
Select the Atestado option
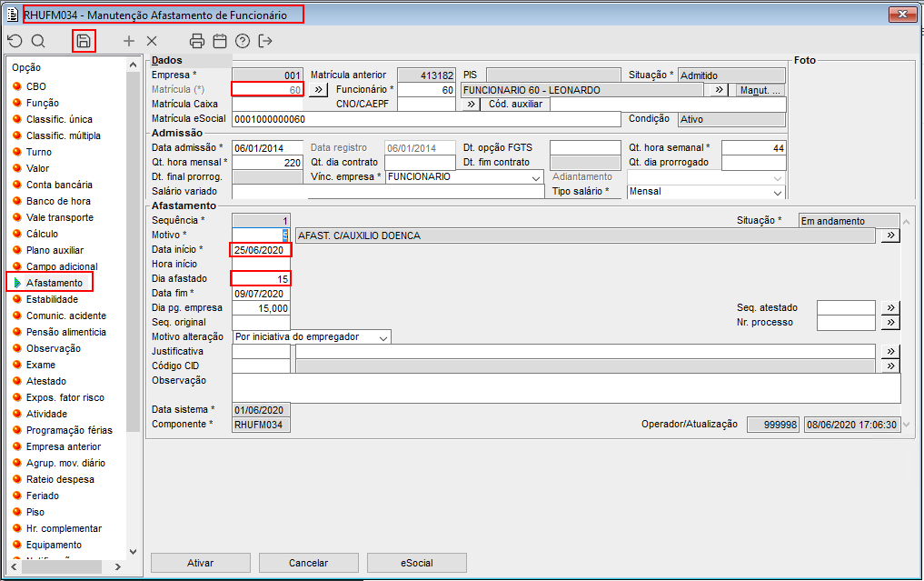[x=46, y=381]
